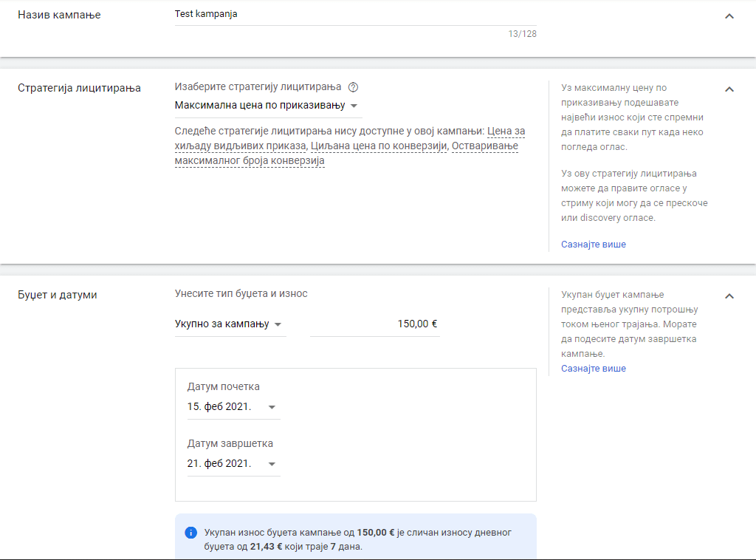The image size is (756, 560).
Task: Click the Датум почетка label
Action: pyautogui.click(x=223, y=386)
